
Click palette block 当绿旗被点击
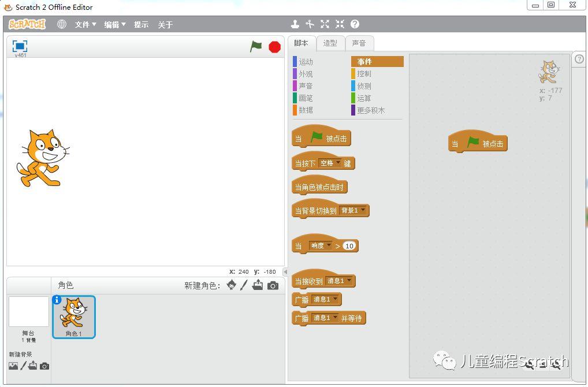pyautogui.click(x=321, y=137)
